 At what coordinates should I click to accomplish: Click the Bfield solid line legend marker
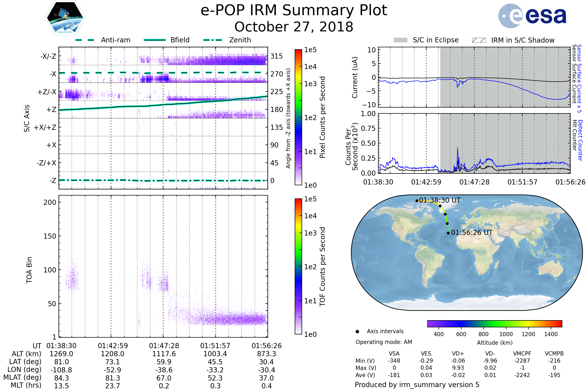tap(155, 40)
